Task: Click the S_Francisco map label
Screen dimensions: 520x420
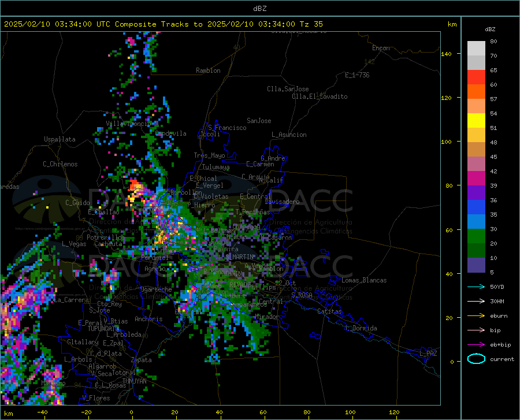Action: click(228, 128)
